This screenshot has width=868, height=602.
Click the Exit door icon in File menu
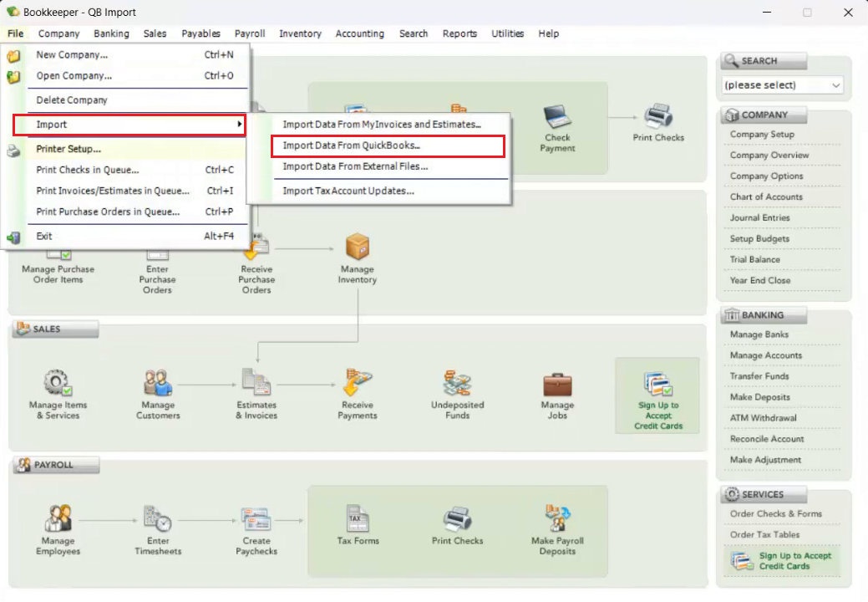tap(13, 237)
